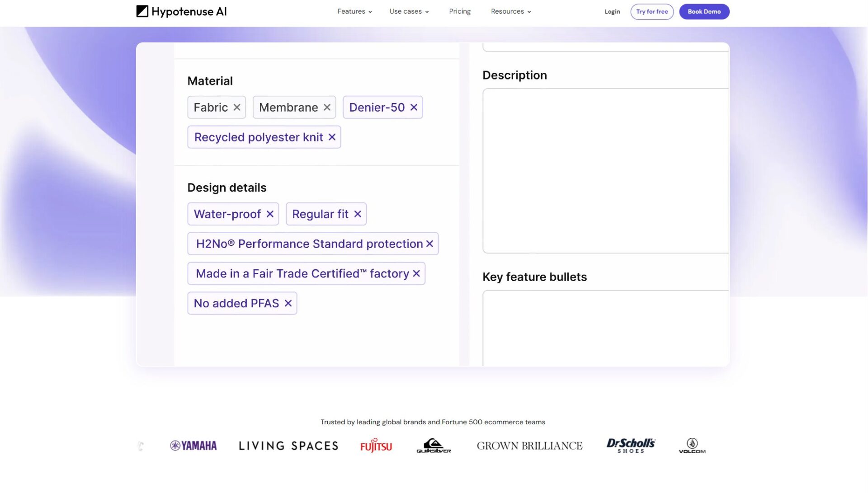Image resolution: width=868 pixels, height=493 pixels.
Task: Remove the Water-proof design tag
Action: [270, 214]
